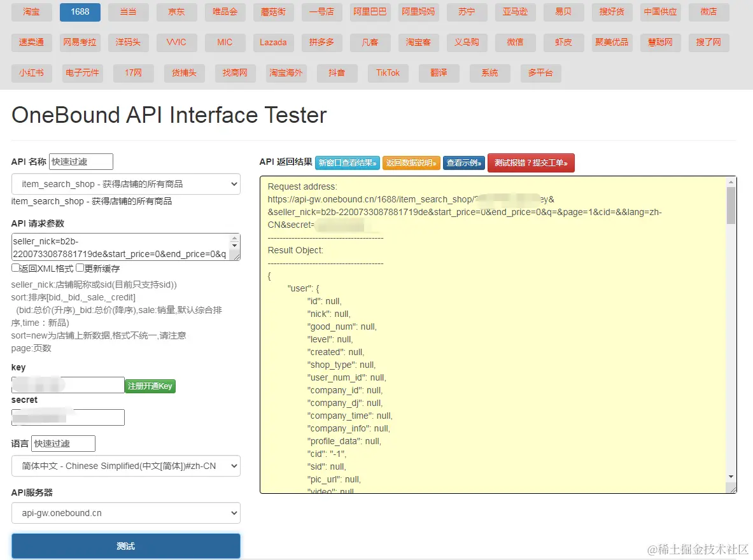Open the TikTok tab
753x560 pixels.
(388, 73)
